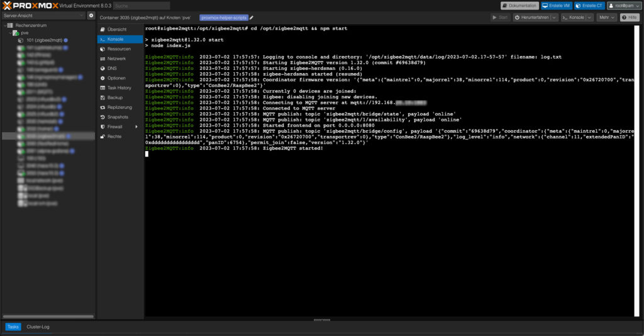Collapse the pve node in tree

point(10,33)
